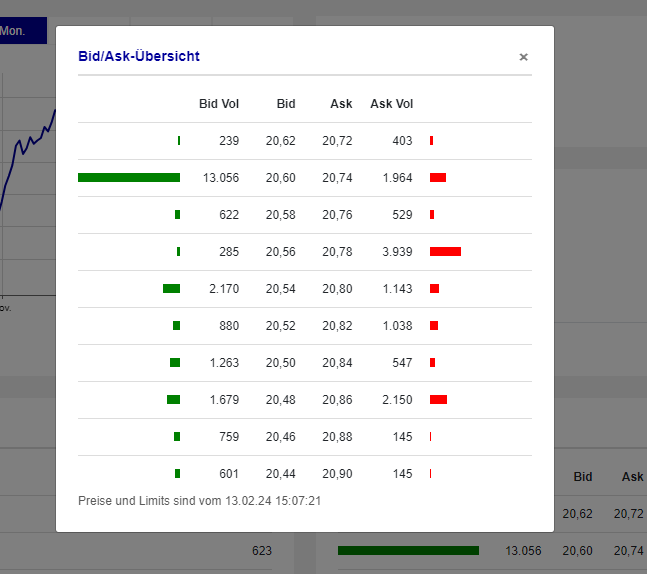Click the long green bar for 13.056 in dialog
The image size is (647, 574).
pyautogui.click(x=129, y=177)
